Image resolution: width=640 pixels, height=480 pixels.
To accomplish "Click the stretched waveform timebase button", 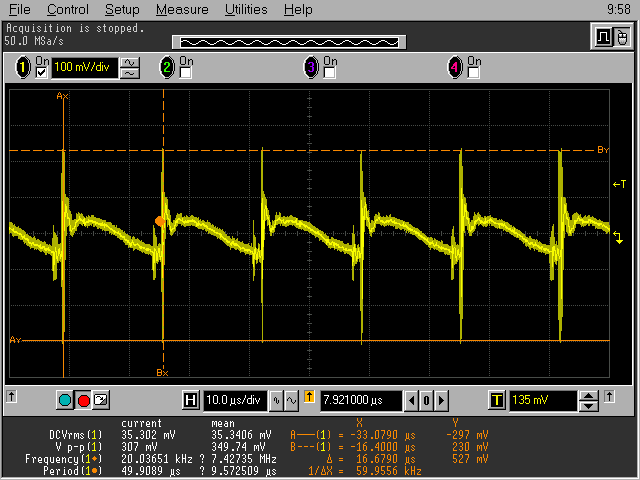I will tap(291, 400).
